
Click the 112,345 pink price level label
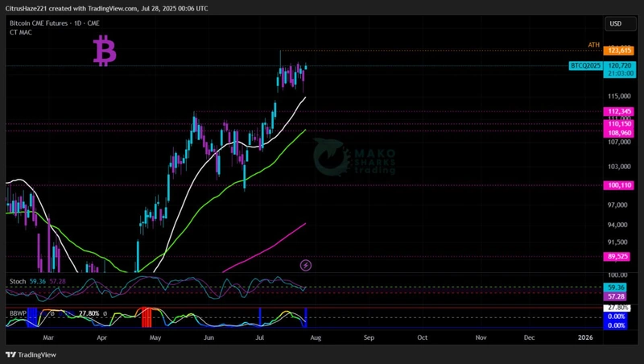(618, 111)
